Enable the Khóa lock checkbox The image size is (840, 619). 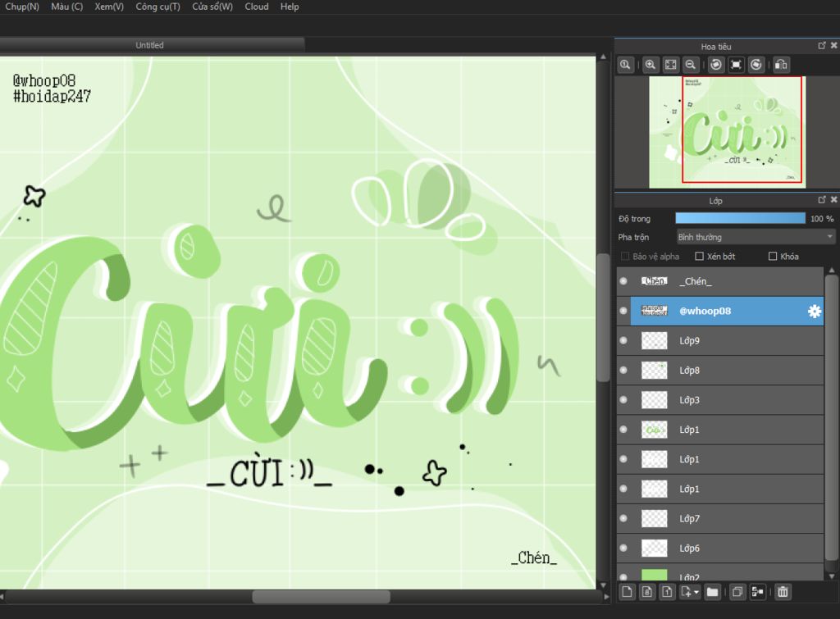tap(773, 257)
